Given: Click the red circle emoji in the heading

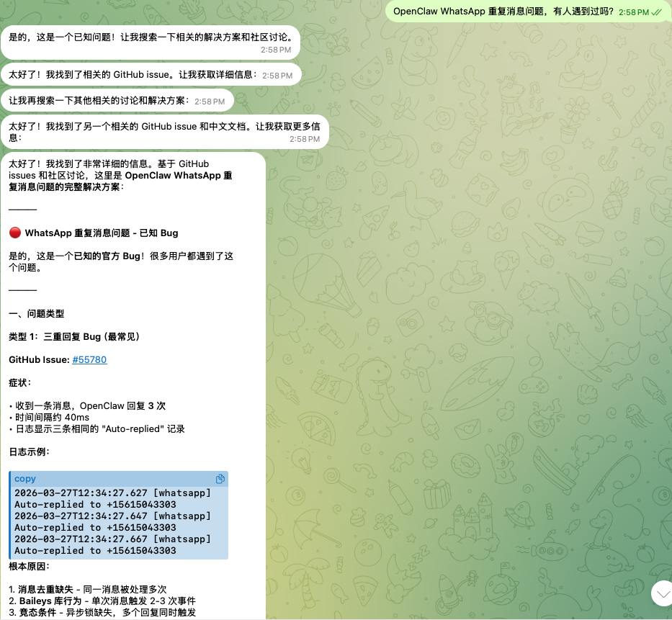Looking at the screenshot, I should click(15, 233).
